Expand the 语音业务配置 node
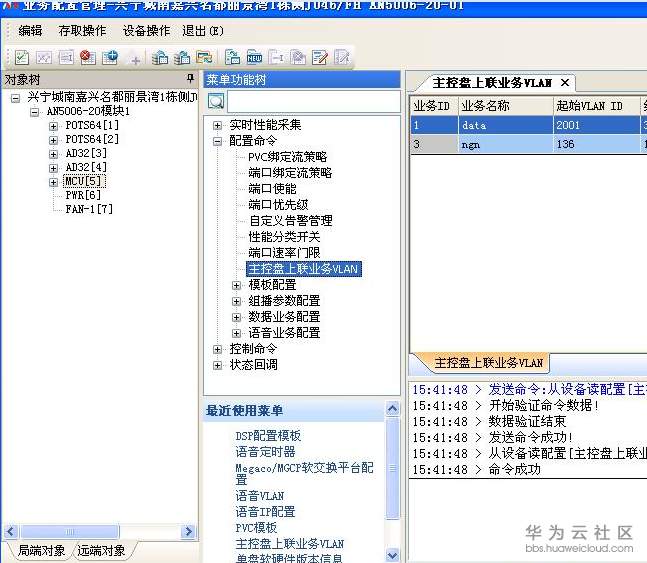 tap(236, 333)
